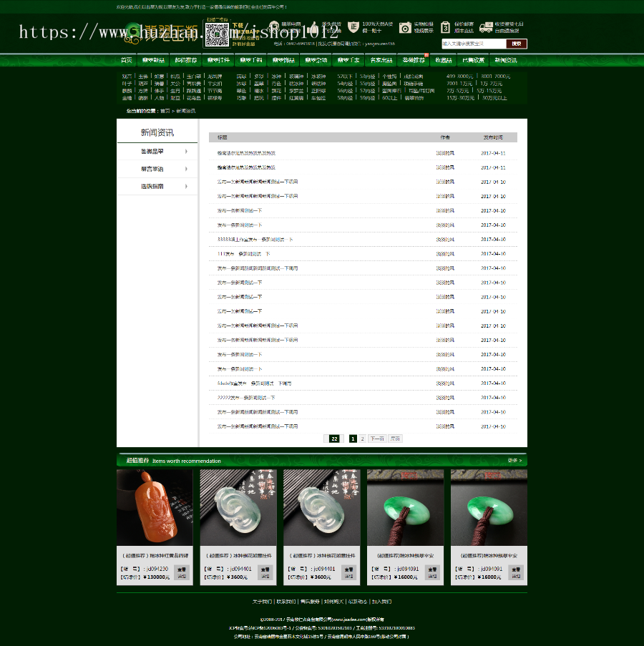Image resolution: width=644 pixels, height=646 pixels.
Task: Open 新闻资讯 navigation tab
Action: 506,60
